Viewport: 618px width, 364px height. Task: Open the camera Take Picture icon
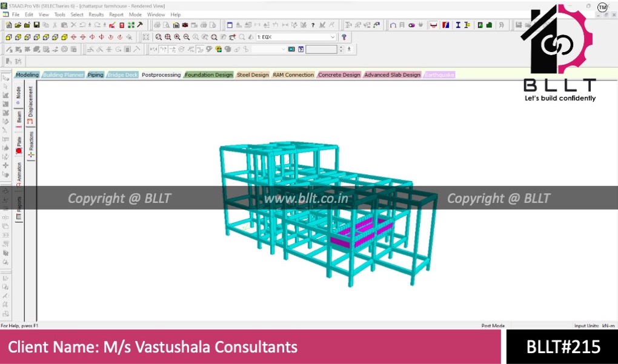pyautogui.click(x=185, y=25)
